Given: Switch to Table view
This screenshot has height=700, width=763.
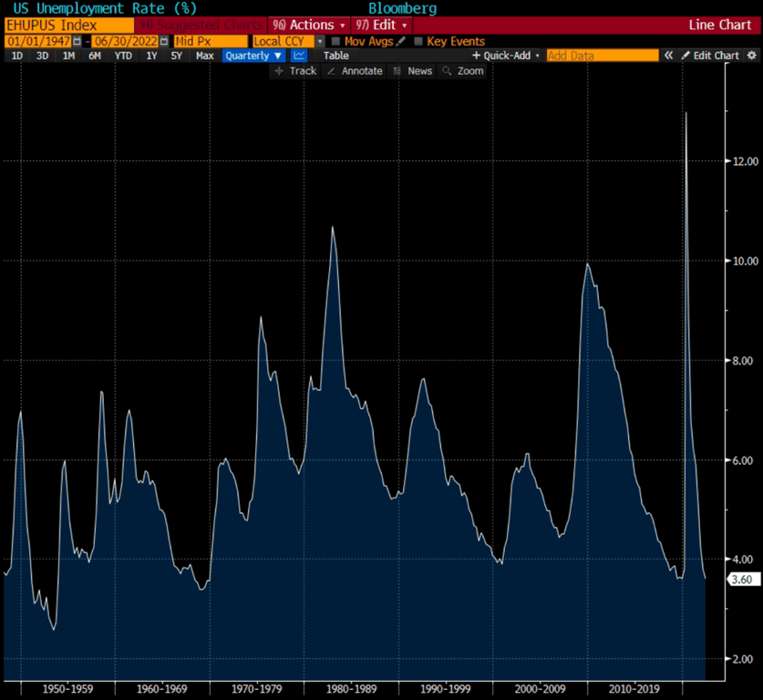Looking at the screenshot, I should coord(336,56).
